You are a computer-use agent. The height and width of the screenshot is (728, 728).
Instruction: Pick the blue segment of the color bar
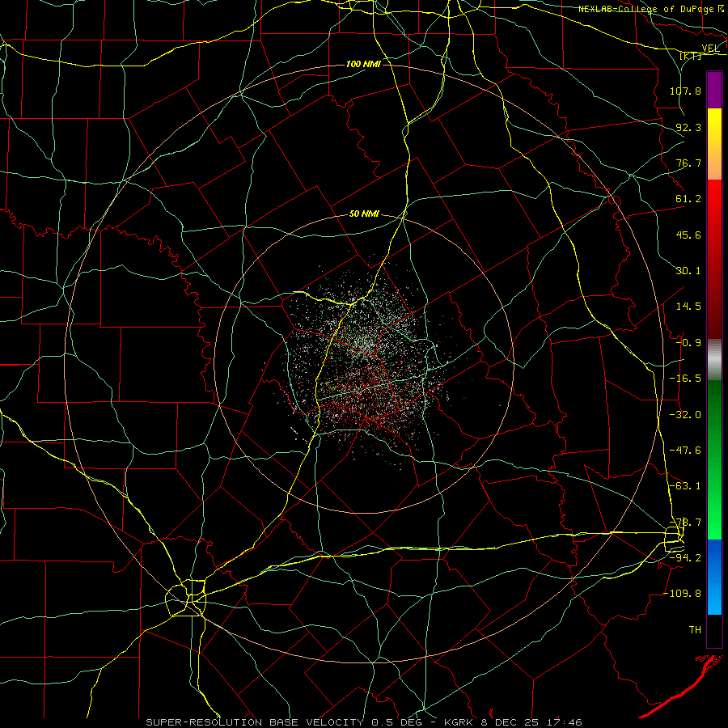pos(714,577)
